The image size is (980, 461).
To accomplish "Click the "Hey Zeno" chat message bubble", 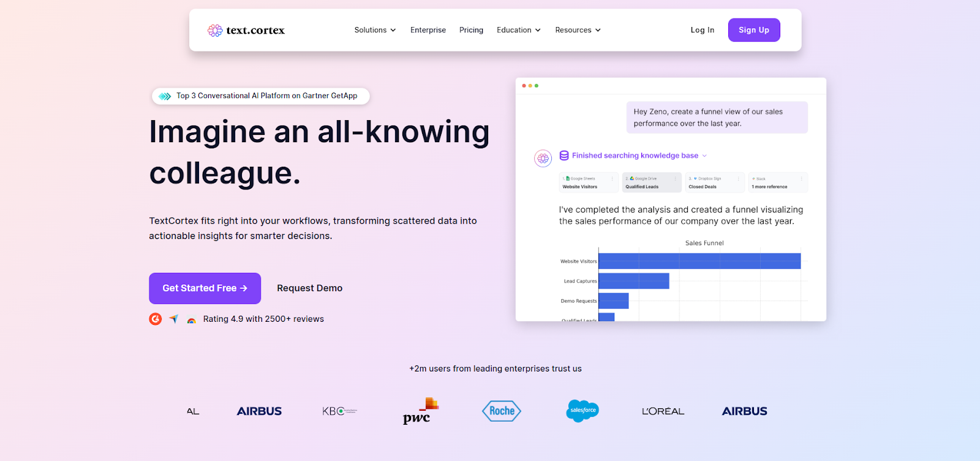I will pyautogui.click(x=717, y=117).
